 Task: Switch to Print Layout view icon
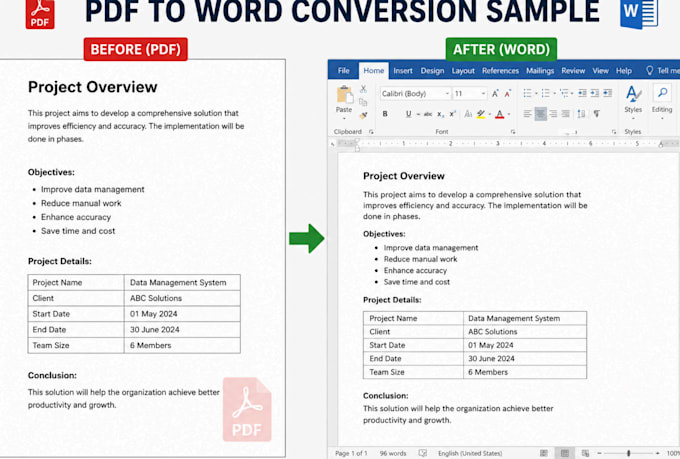[565, 453]
